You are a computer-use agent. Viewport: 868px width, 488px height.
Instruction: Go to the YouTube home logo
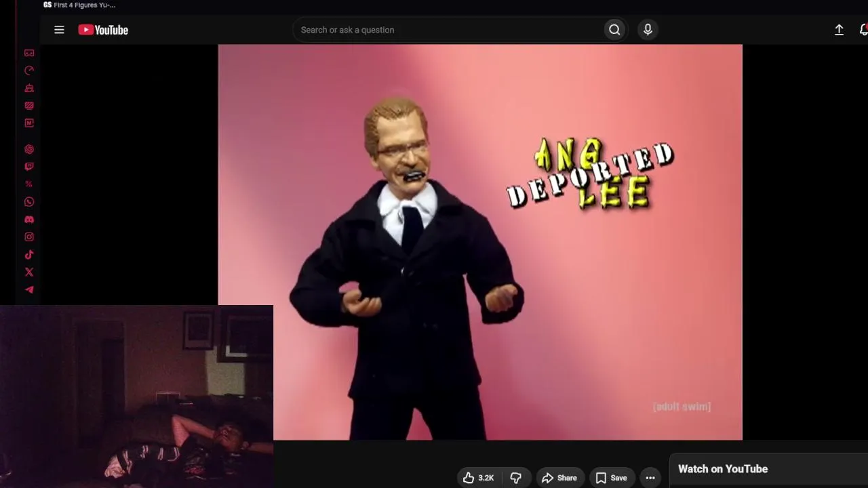103,30
